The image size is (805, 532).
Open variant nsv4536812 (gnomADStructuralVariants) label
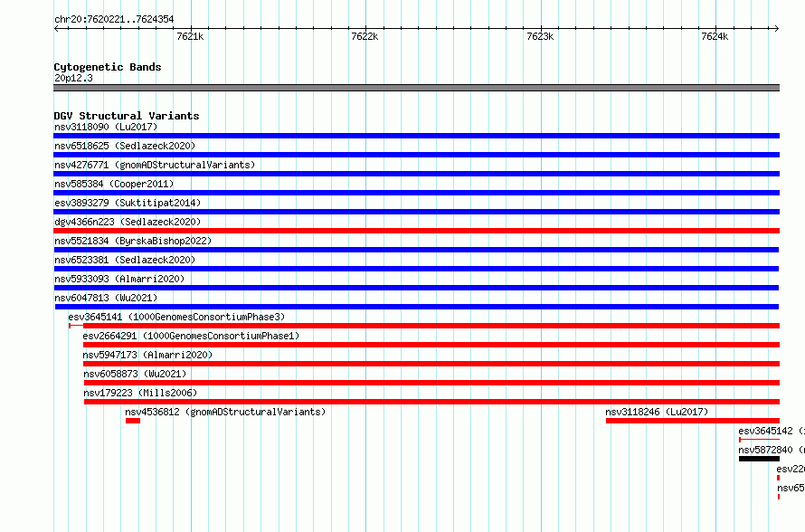coord(225,412)
